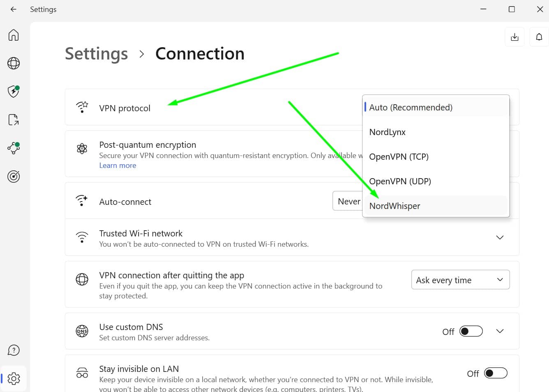Open the Threat Protection shield icon
The width and height of the screenshot is (549, 392).
(14, 91)
